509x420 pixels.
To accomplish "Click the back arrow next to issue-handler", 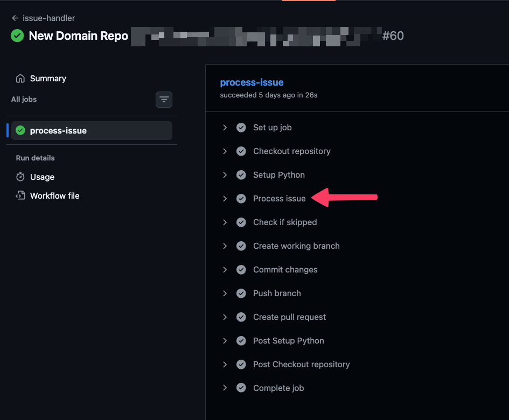I will click(15, 18).
